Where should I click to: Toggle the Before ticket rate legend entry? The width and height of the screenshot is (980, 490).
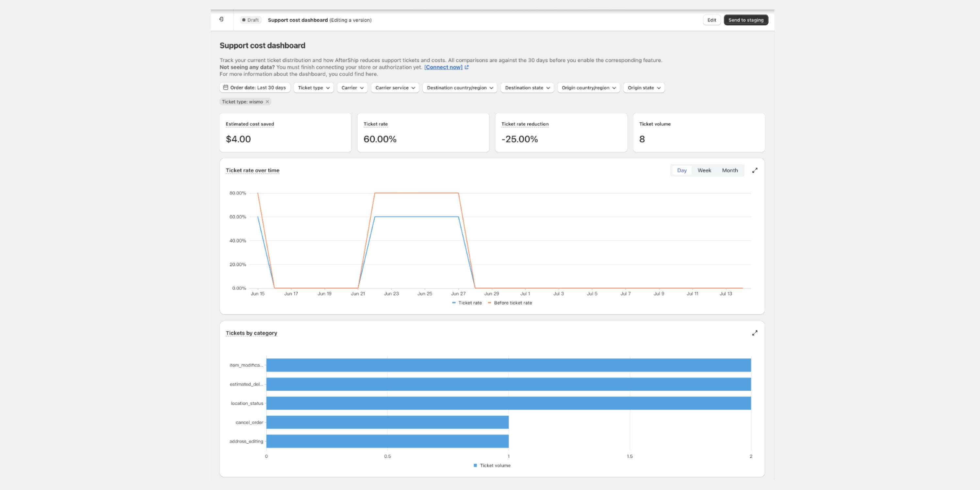click(510, 303)
